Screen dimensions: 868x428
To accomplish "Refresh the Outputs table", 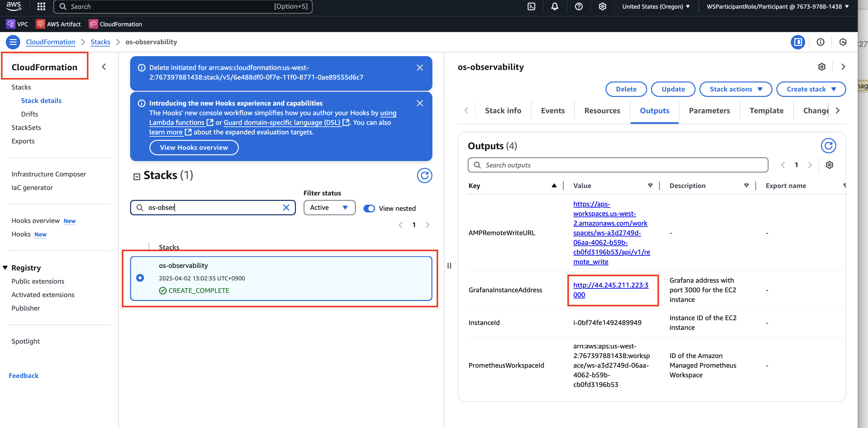I will [828, 146].
